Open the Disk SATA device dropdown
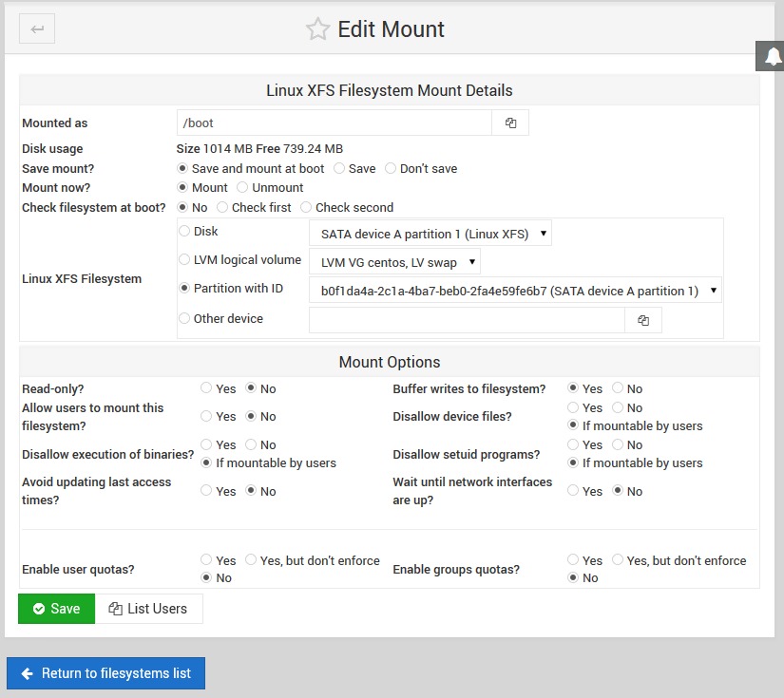Screen dimensions: 784x698 click(430, 234)
